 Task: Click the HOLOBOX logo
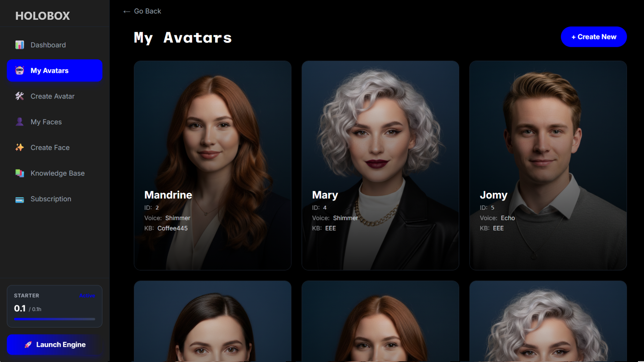pyautogui.click(x=43, y=16)
